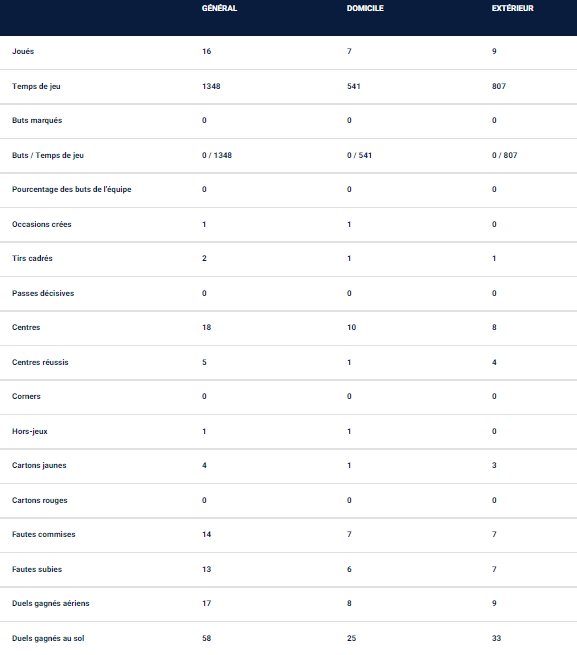Select the Corners row label
The width and height of the screenshot is (577, 655).
26,396
